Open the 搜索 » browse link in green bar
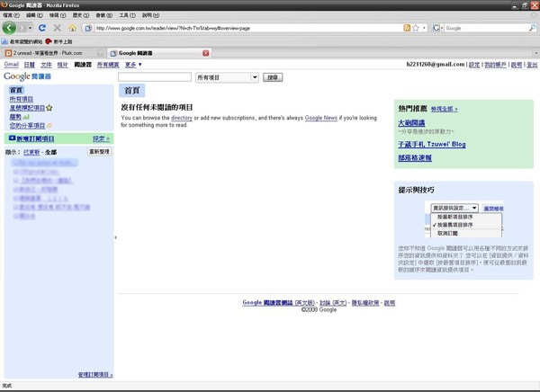The width and height of the screenshot is (540, 392). [101, 138]
